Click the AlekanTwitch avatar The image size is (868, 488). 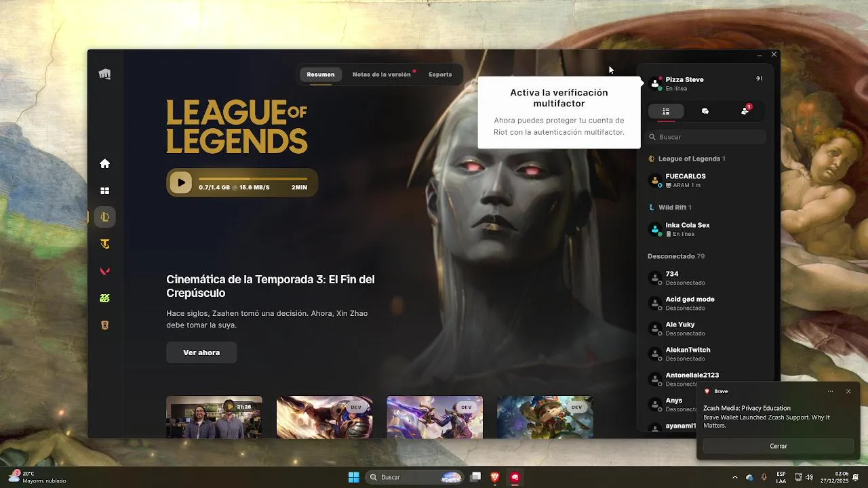pos(655,354)
